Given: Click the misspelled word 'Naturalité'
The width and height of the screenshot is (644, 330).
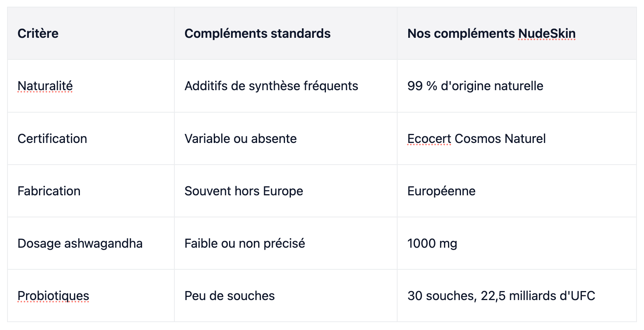Looking at the screenshot, I should [x=45, y=86].
